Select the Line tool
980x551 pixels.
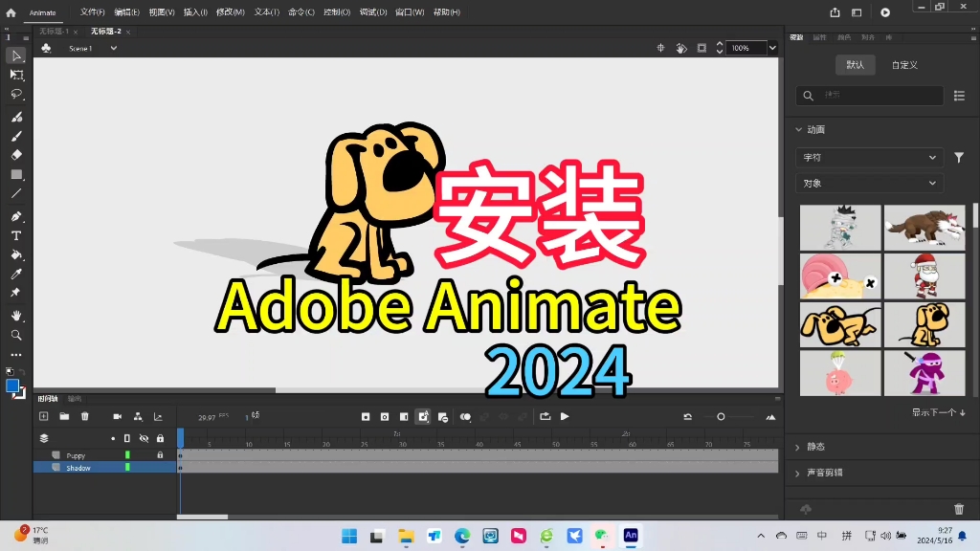pyautogui.click(x=16, y=193)
